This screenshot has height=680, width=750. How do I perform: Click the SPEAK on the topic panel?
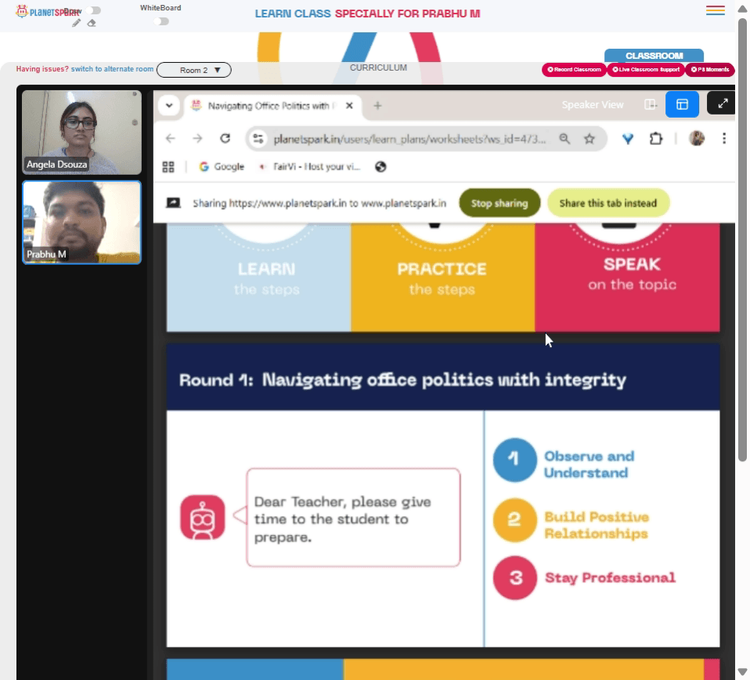pos(627,277)
